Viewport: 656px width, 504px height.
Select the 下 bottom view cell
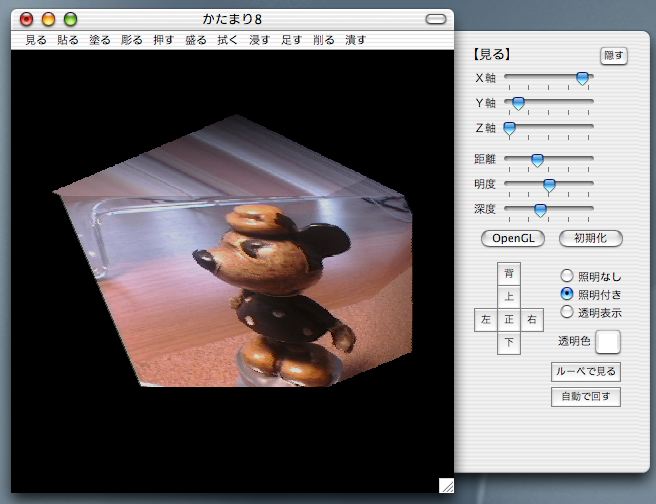click(x=509, y=343)
